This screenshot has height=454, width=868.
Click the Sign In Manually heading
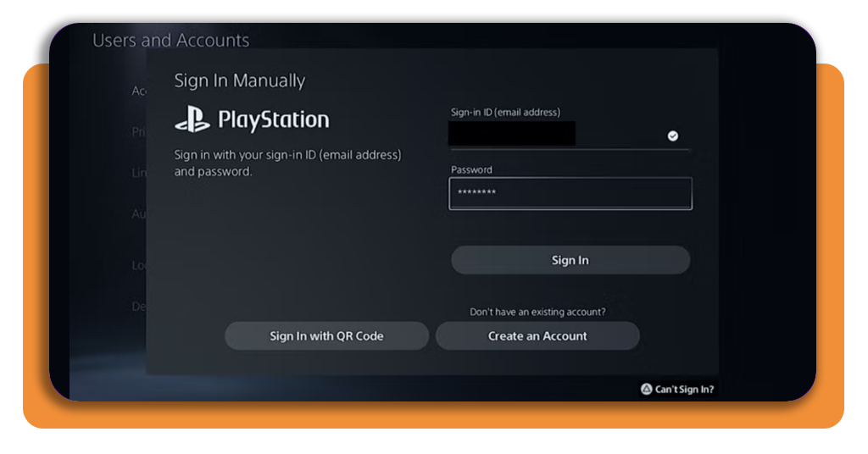[x=240, y=80]
